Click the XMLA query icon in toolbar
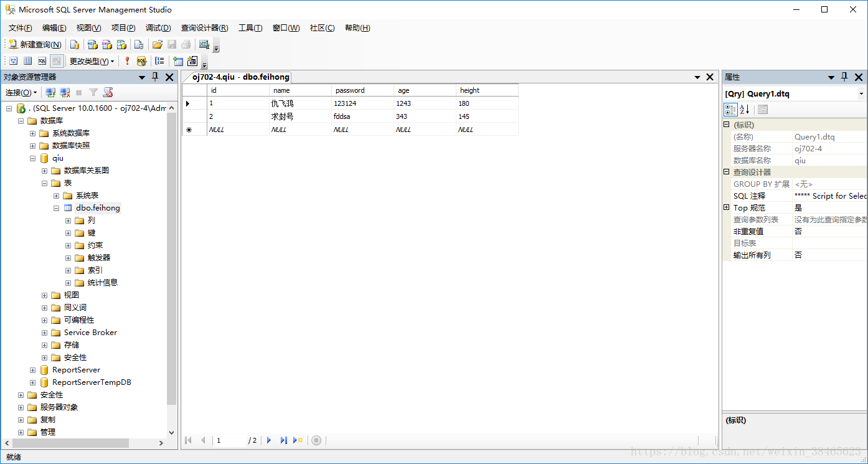The height and width of the screenshot is (464, 868). tap(121, 44)
